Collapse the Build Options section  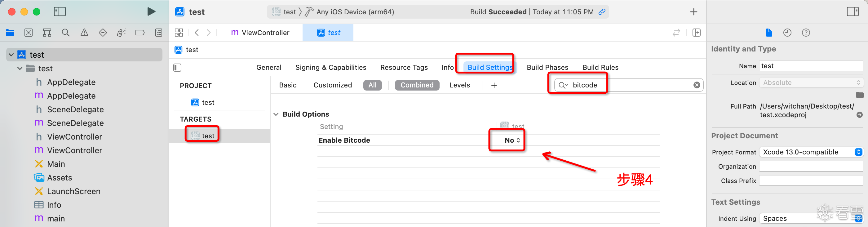click(276, 114)
